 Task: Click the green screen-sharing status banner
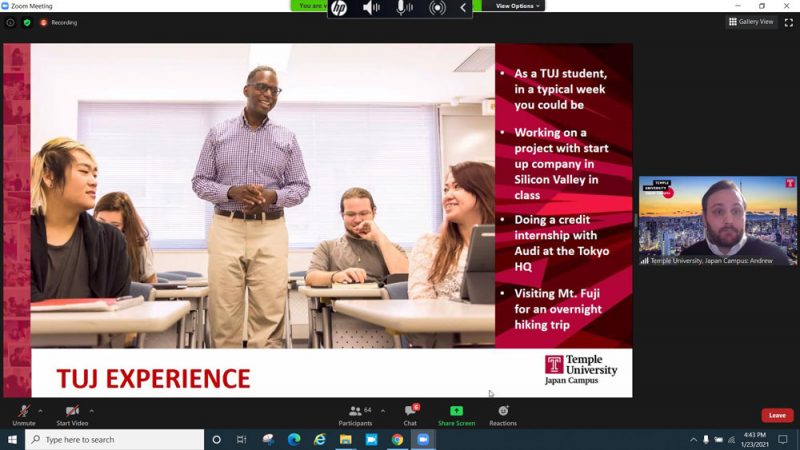309,6
